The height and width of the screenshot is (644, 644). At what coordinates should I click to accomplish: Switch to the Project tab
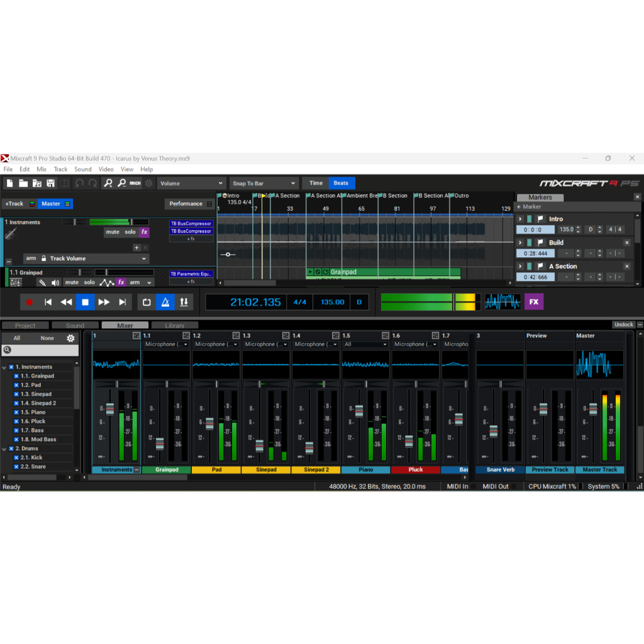coord(25,325)
